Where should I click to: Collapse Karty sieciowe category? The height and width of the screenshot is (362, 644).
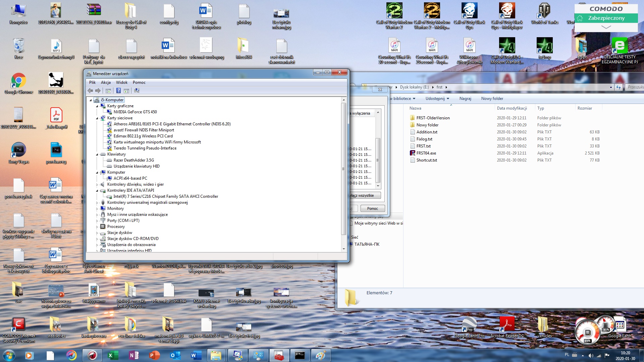97,118
